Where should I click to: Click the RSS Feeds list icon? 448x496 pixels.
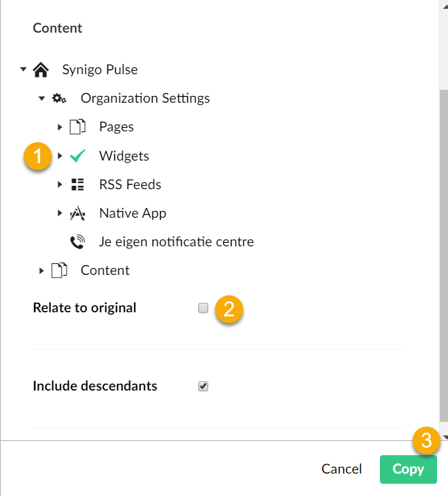[x=78, y=184]
